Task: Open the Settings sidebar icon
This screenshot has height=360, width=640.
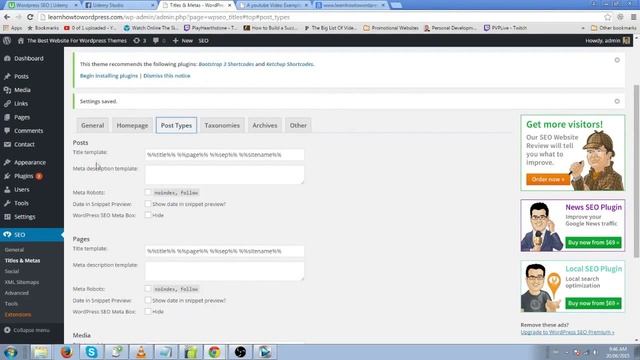Action: point(7,217)
